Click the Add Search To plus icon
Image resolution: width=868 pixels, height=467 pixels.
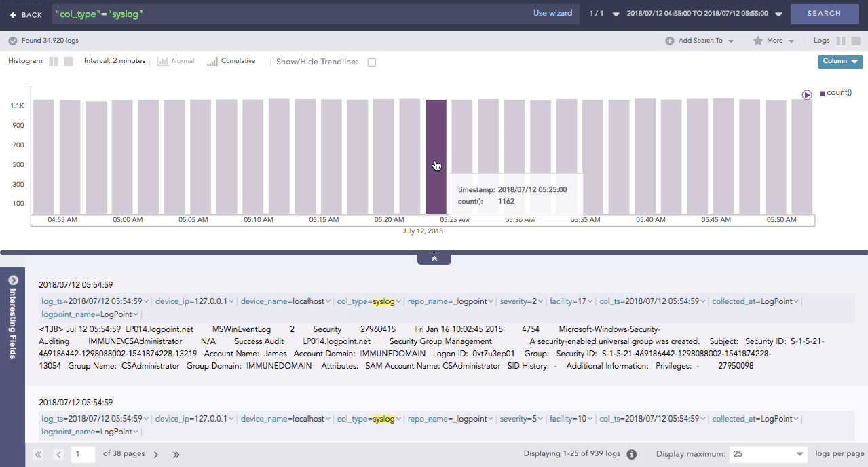click(669, 41)
